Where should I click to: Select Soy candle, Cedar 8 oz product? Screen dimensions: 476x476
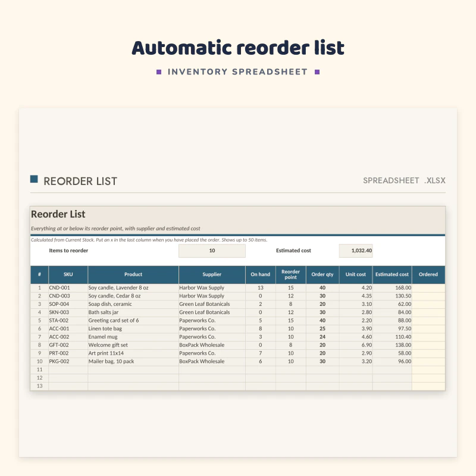coord(133,296)
